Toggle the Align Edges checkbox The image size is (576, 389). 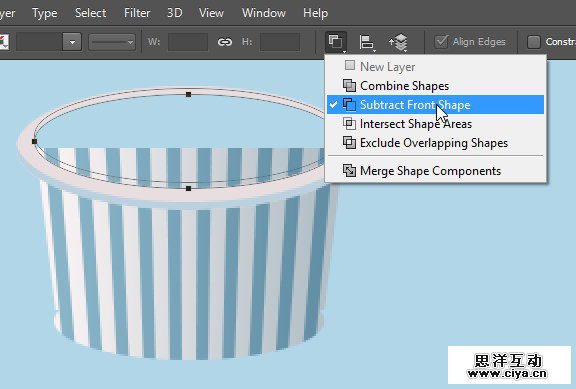pyautogui.click(x=441, y=42)
